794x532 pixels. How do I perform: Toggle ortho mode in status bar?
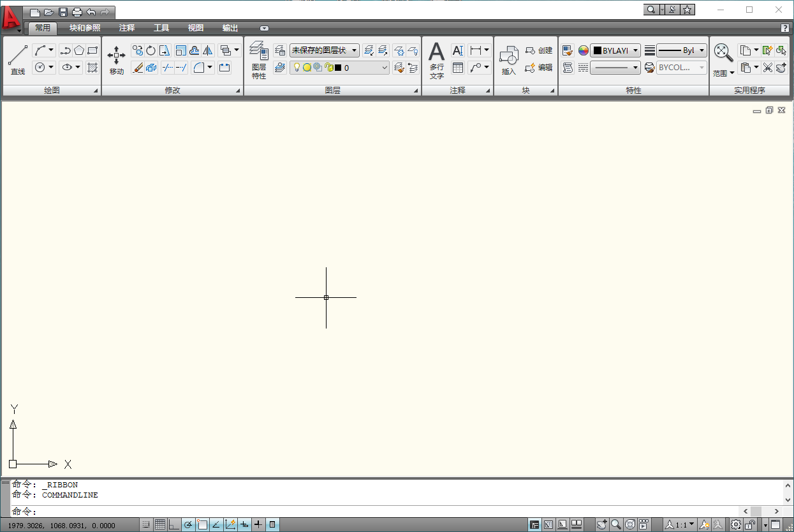click(173, 524)
